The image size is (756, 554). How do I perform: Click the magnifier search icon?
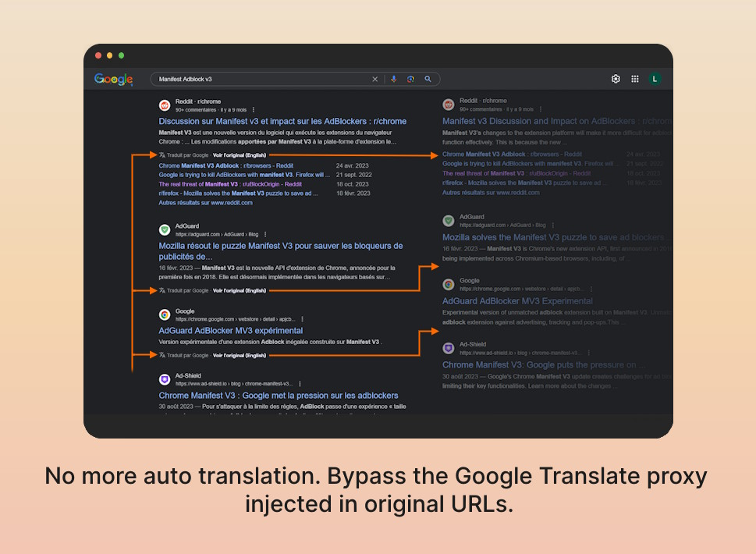tap(428, 79)
